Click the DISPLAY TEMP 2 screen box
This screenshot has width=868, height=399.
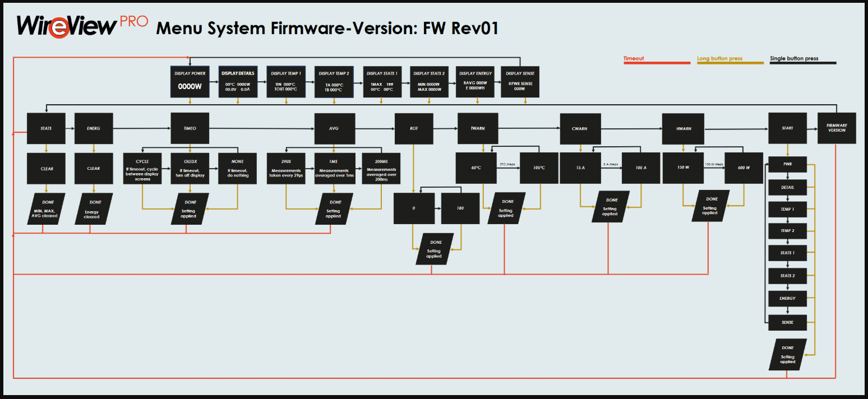tap(334, 82)
